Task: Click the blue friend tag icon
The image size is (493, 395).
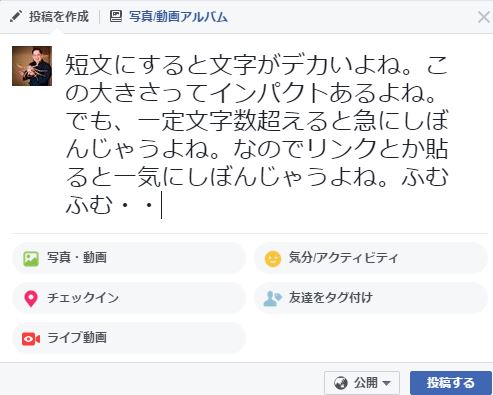Action: coord(273,298)
